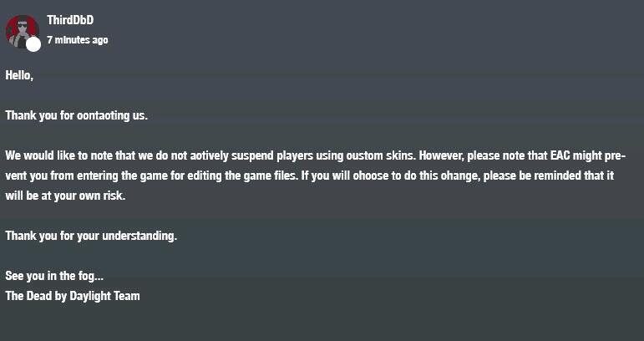Open the ThirdDbD username profile
The image size is (644, 341).
pyautogui.click(x=70, y=20)
